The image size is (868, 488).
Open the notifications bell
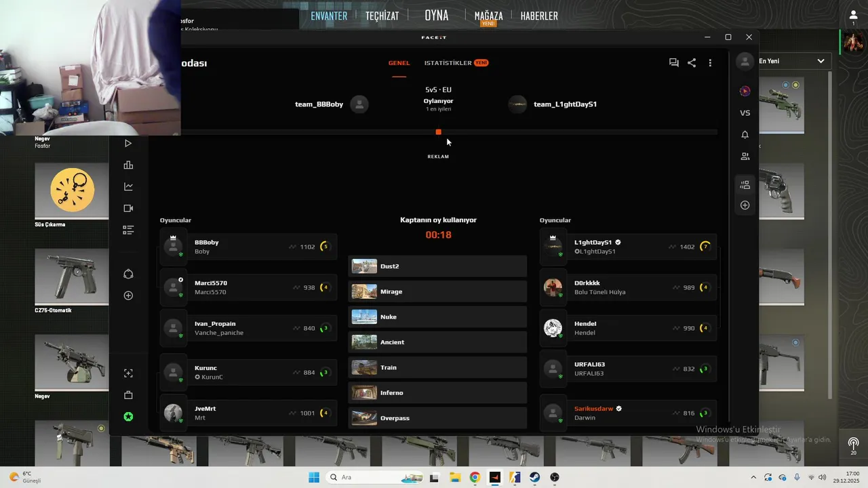point(745,135)
